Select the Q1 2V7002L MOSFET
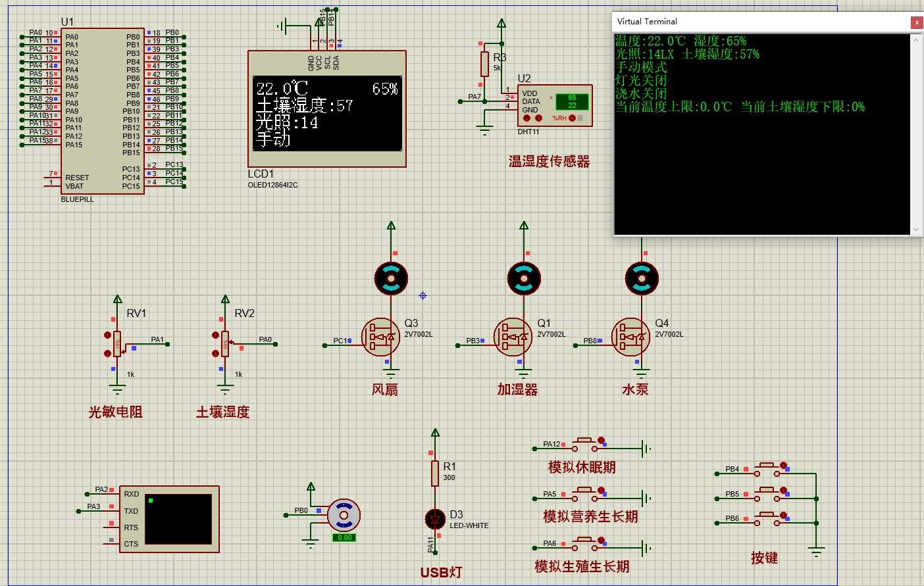 (x=513, y=337)
